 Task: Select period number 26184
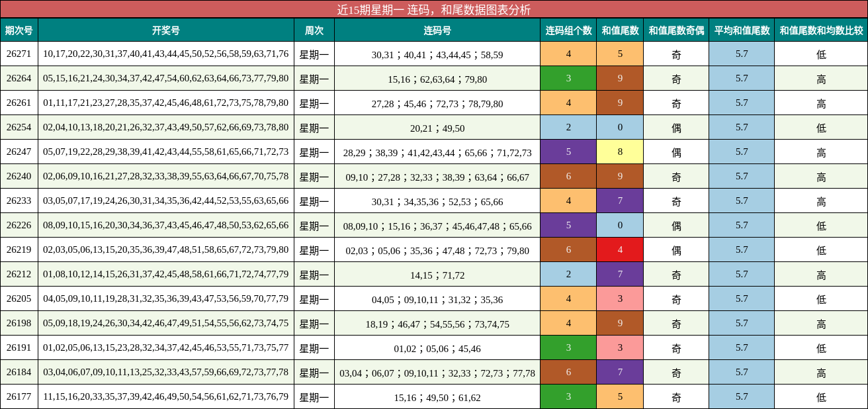[x=19, y=372]
